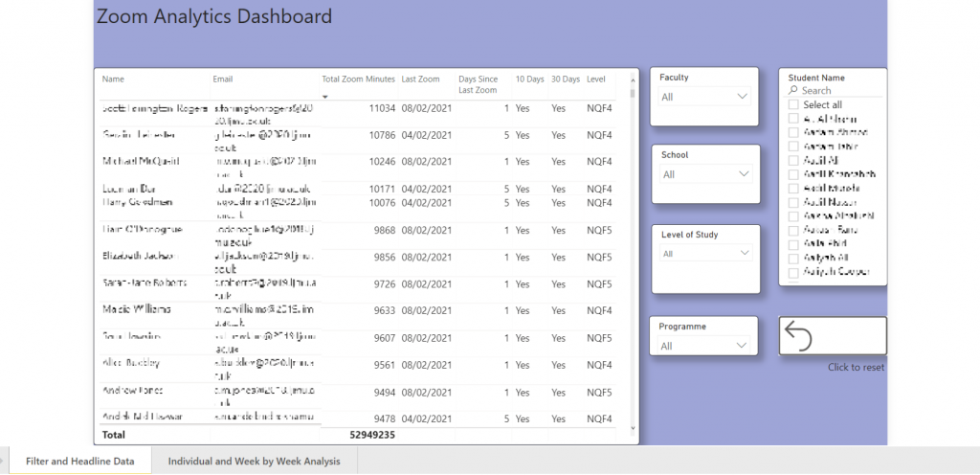
Task: Click the 30 Days Yes in the 9561 row
Action: tap(558, 365)
